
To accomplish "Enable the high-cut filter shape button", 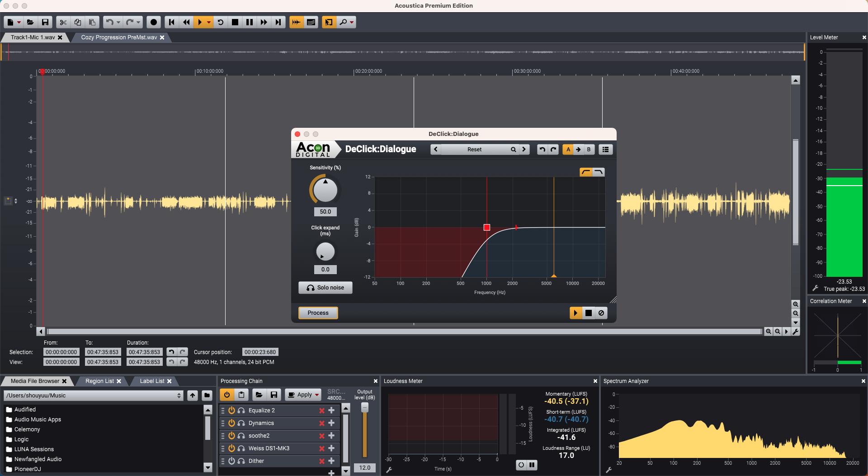I will 599,172.
